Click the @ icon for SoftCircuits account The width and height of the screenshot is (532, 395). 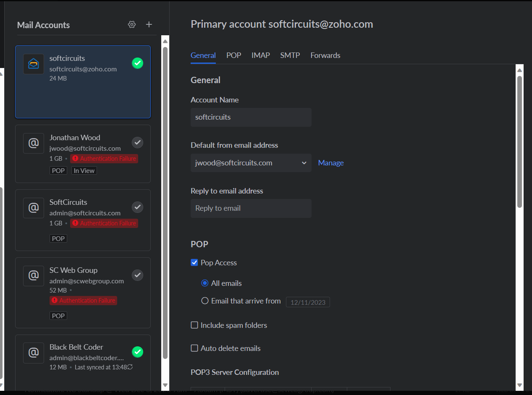[34, 208]
